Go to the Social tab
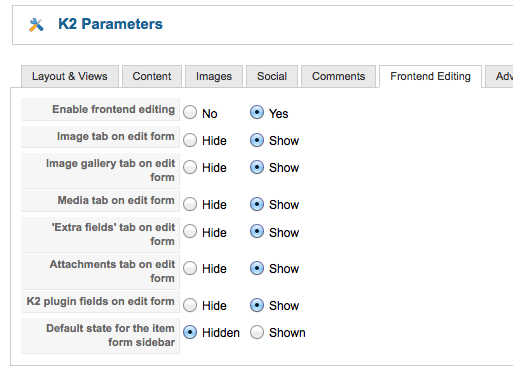The width and height of the screenshot is (513, 374). coord(272,76)
